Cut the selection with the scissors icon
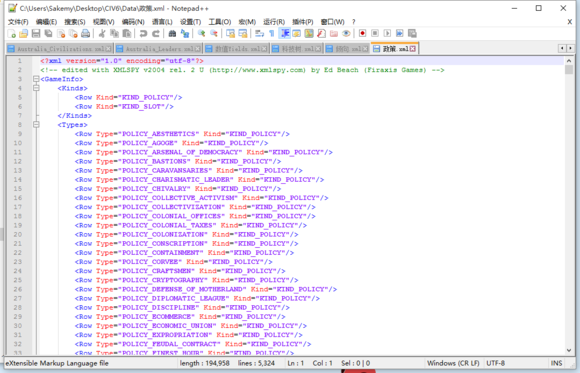This screenshot has height=373, width=580. tap(102, 34)
